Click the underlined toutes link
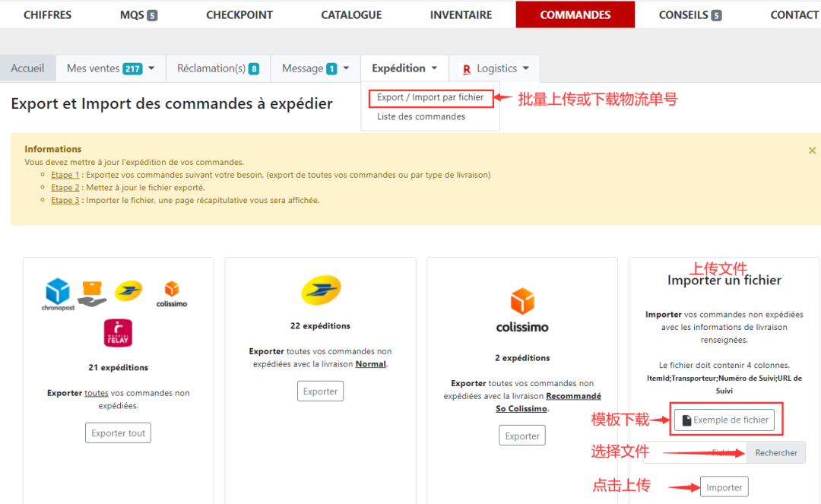This screenshot has width=821, height=504. coord(97,393)
